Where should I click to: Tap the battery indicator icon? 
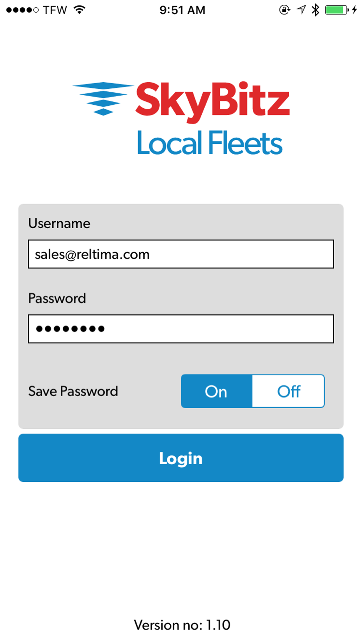[x=336, y=10]
